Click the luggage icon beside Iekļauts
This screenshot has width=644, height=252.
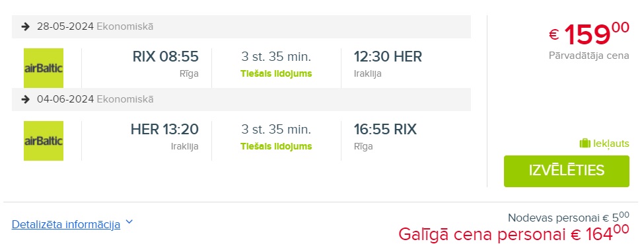pyautogui.click(x=585, y=144)
